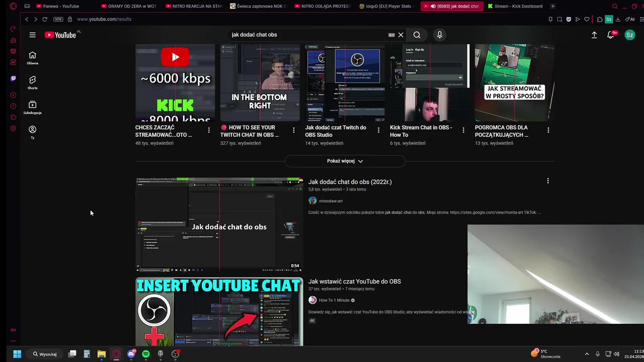The width and height of the screenshot is (644, 362).
Task: Focus the search field 'jak dodać chat obs'
Action: click(x=307, y=35)
